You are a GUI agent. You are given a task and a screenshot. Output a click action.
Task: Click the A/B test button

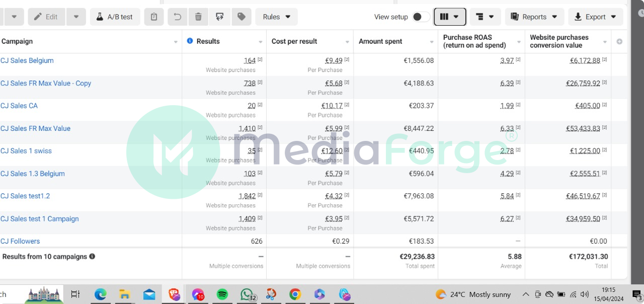115,17
